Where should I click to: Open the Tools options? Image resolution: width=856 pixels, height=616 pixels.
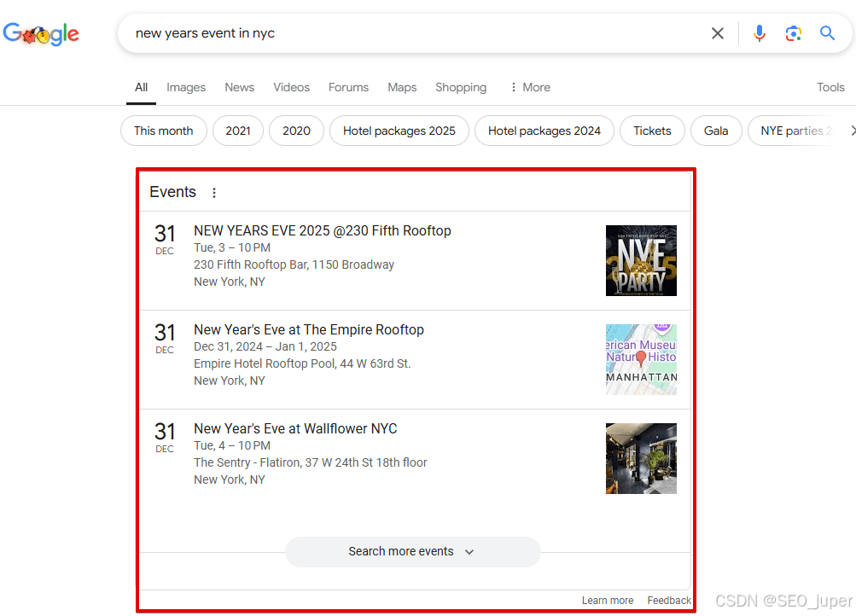[x=830, y=87]
